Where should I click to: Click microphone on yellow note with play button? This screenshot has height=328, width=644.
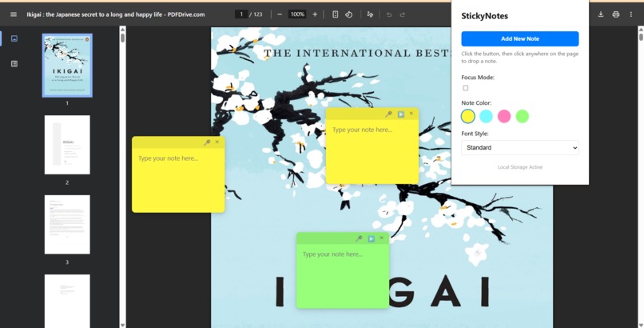388,114
